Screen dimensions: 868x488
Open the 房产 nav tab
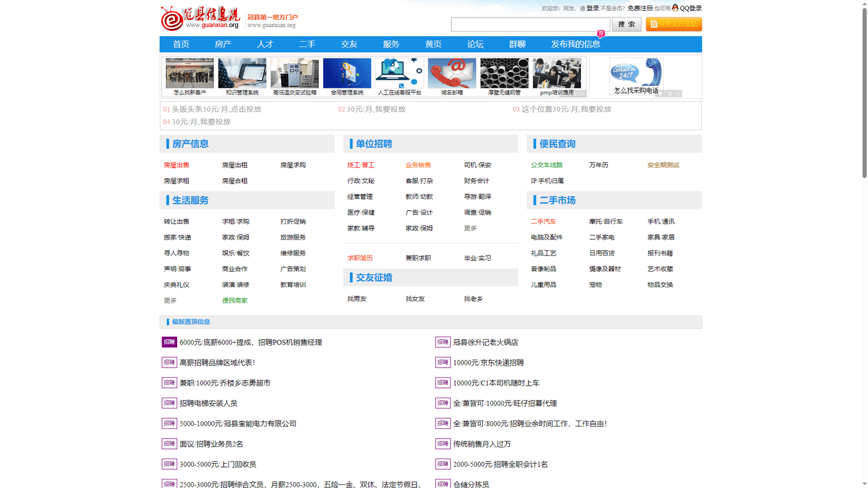[x=223, y=44]
